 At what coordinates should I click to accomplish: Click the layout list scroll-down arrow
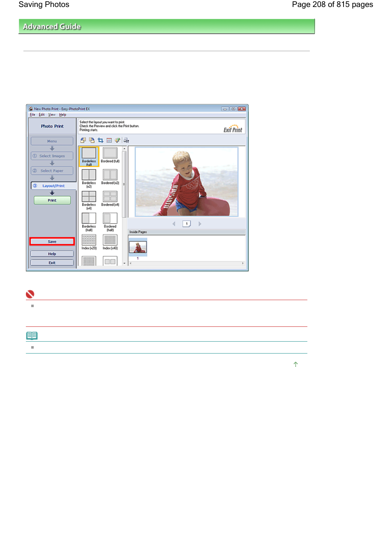(125, 263)
